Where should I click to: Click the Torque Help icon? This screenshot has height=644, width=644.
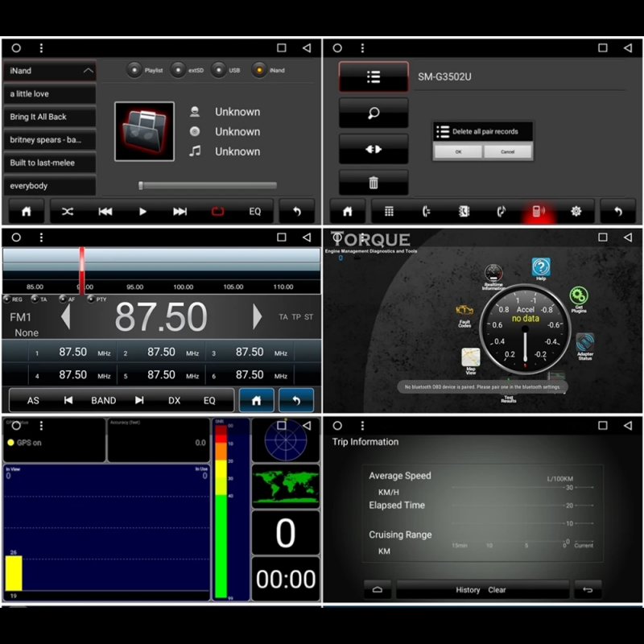[x=541, y=269]
